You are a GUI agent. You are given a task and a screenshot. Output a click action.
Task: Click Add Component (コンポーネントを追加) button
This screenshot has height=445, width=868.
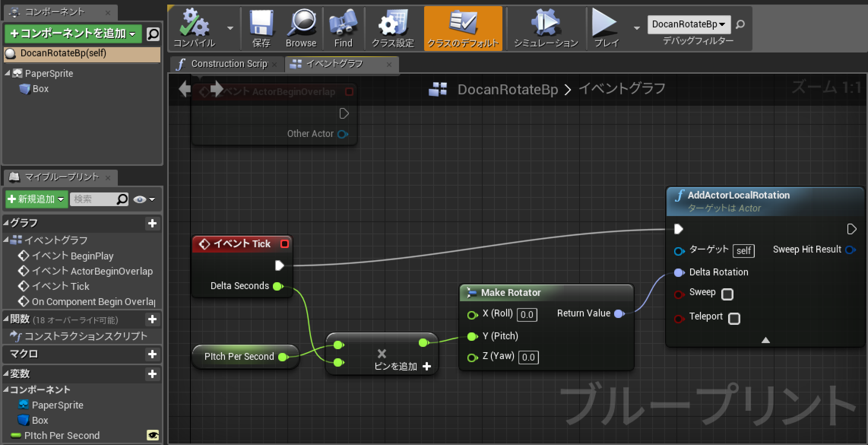point(73,34)
